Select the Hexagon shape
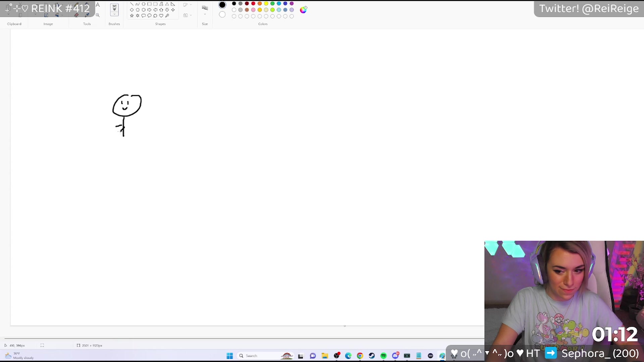This screenshot has width=644, height=362. 144,10
